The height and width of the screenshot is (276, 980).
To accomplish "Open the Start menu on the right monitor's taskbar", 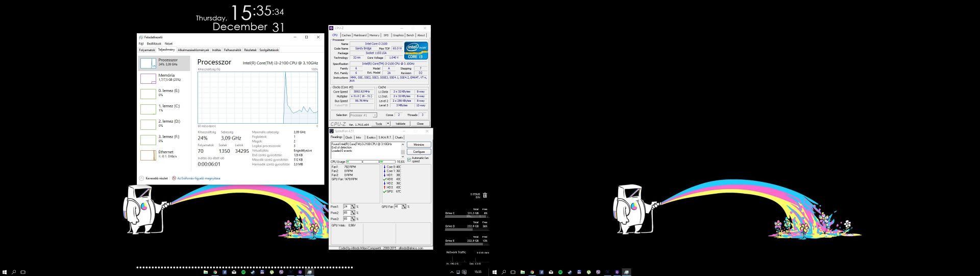I will tap(495, 272).
